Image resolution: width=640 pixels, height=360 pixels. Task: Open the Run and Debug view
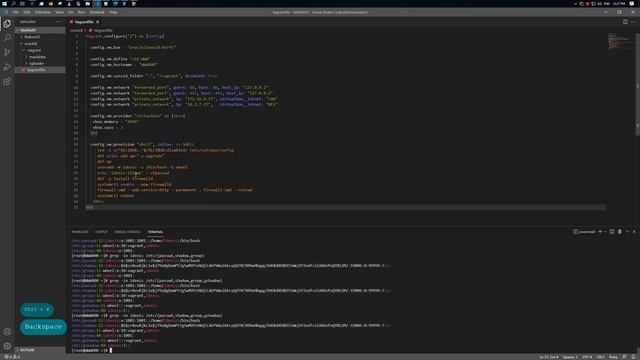[x=7, y=67]
